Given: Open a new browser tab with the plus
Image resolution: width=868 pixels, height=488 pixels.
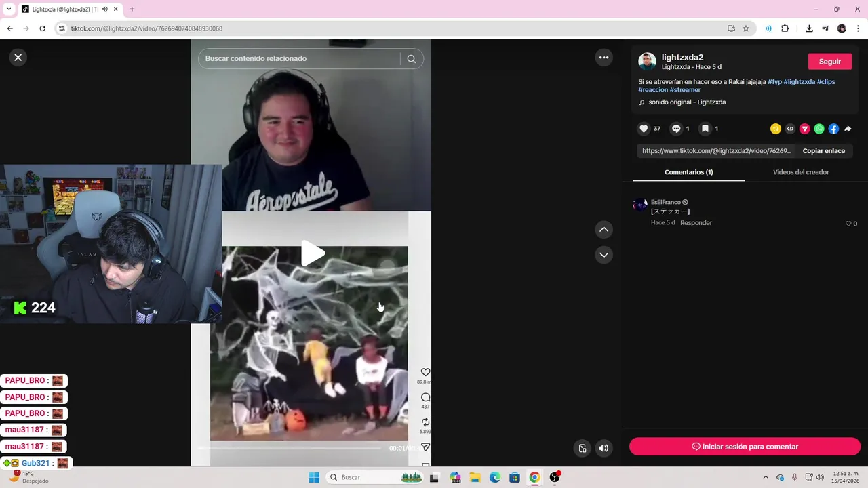Looking at the screenshot, I should pos(132,9).
